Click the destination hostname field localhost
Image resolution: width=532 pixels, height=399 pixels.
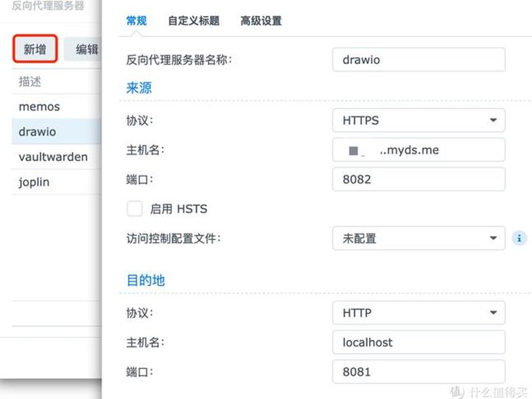pyautogui.click(x=419, y=342)
